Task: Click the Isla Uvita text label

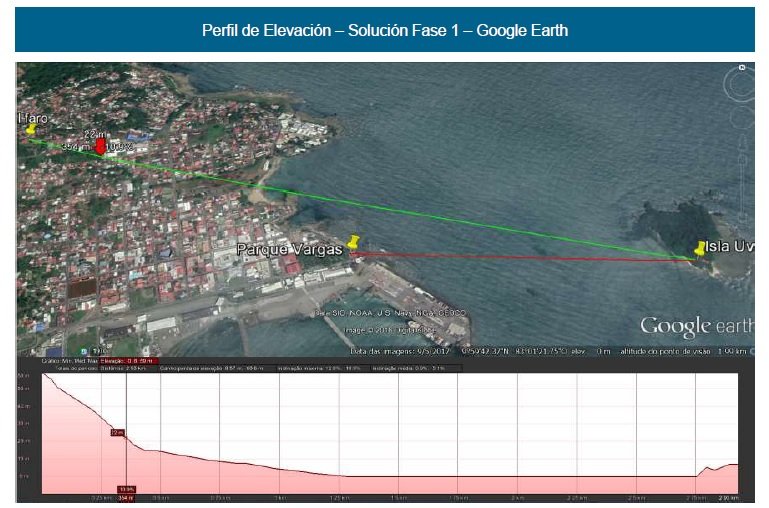Action: coord(730,247)
